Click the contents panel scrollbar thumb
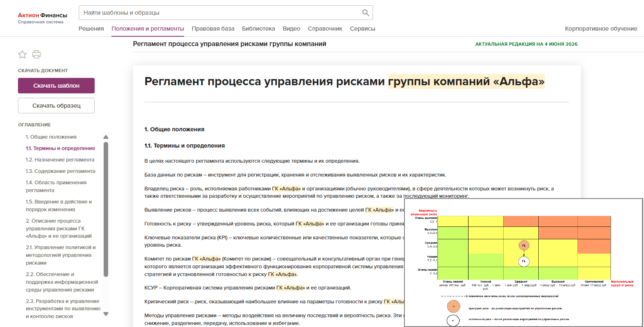644x327 pixels. [x=106, y=209]
